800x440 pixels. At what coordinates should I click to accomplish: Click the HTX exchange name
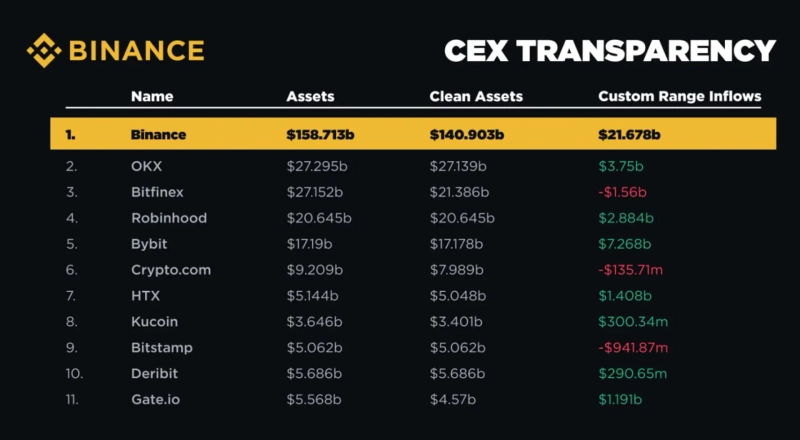coord(145,296)
